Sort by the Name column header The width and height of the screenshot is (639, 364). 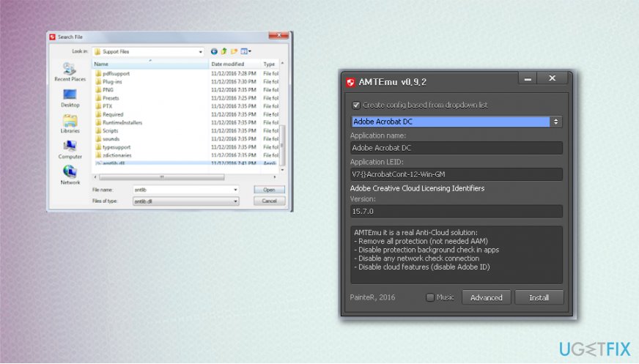(x=150, y=64)
